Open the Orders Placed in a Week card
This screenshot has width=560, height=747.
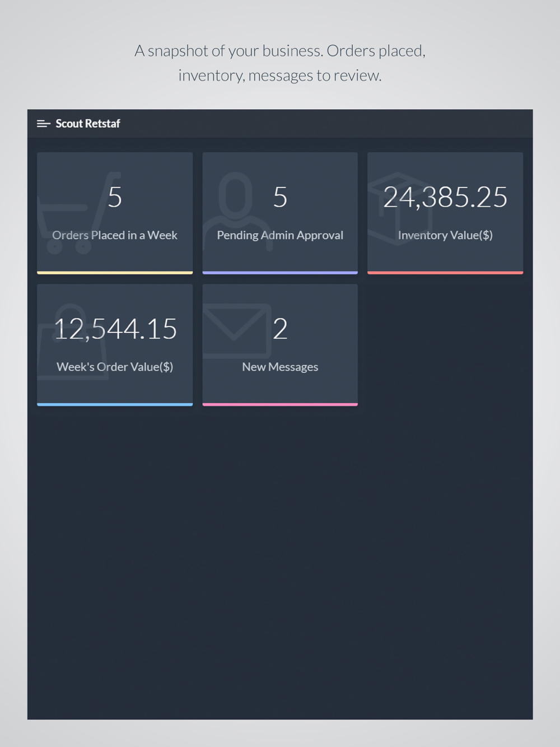pyautogui.click(x=115, y=213)
